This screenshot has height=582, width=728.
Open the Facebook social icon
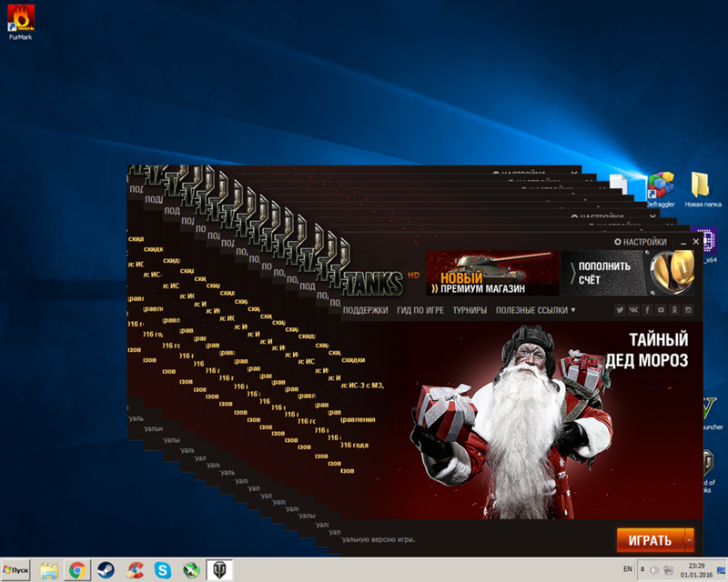[647, 310]
